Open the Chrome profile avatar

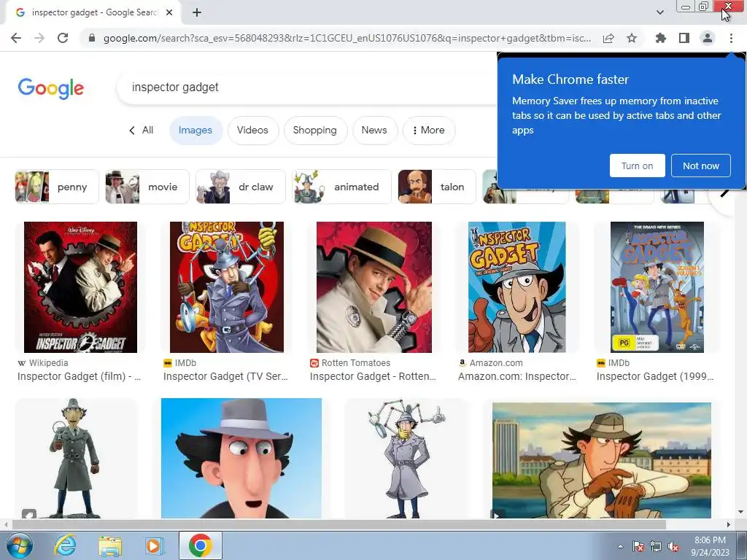pyautogui.click(x=708, y=38)
